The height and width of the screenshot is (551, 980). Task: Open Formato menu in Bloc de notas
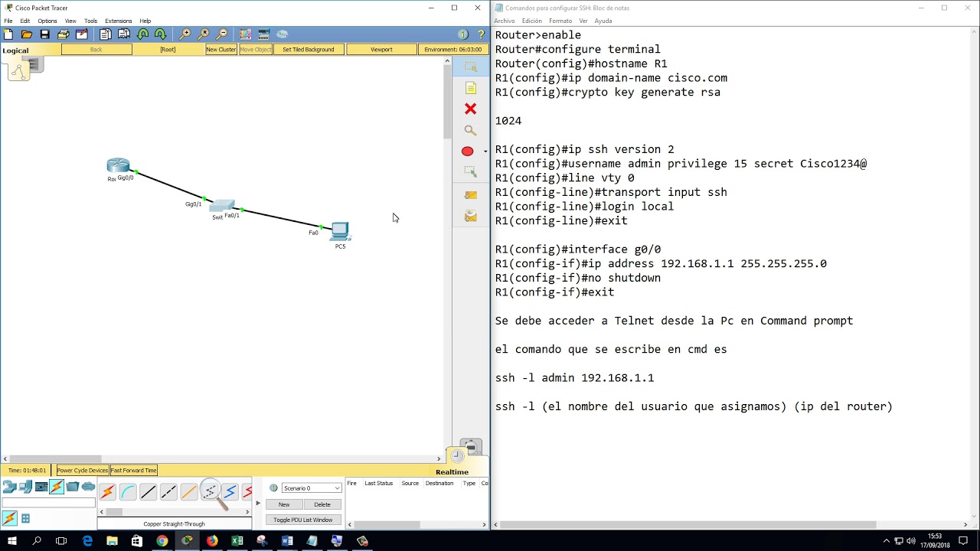coord(560,21)
